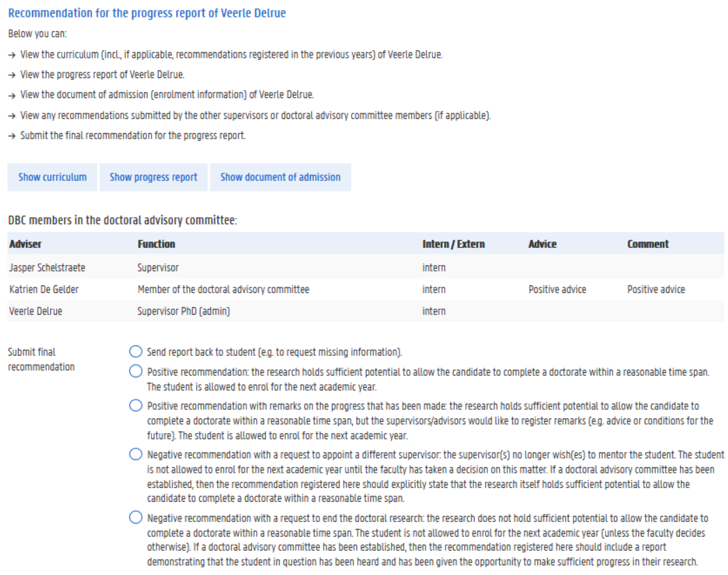Click the Intern / Extern column header
728x575 pixels.
453,244
